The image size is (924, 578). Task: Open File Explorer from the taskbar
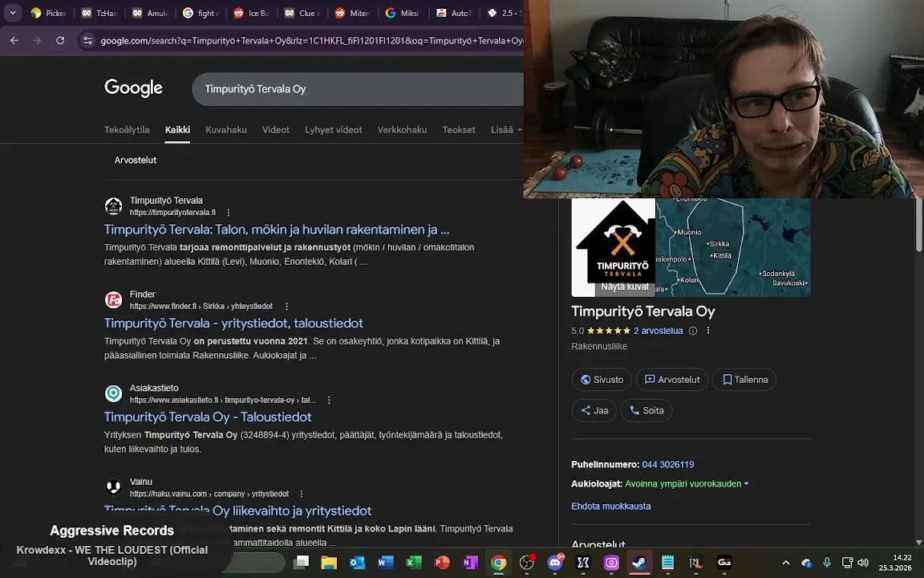pyautogui.click(x=329, y=563)
